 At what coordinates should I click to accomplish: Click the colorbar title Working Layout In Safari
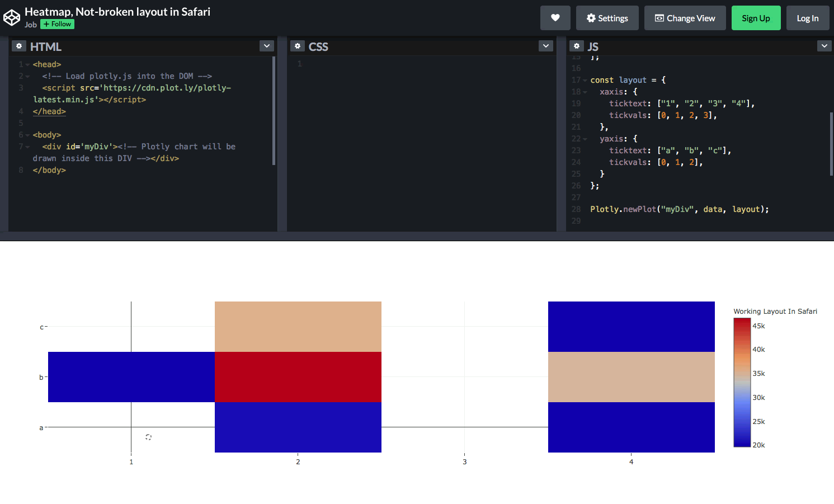[775, 312]
